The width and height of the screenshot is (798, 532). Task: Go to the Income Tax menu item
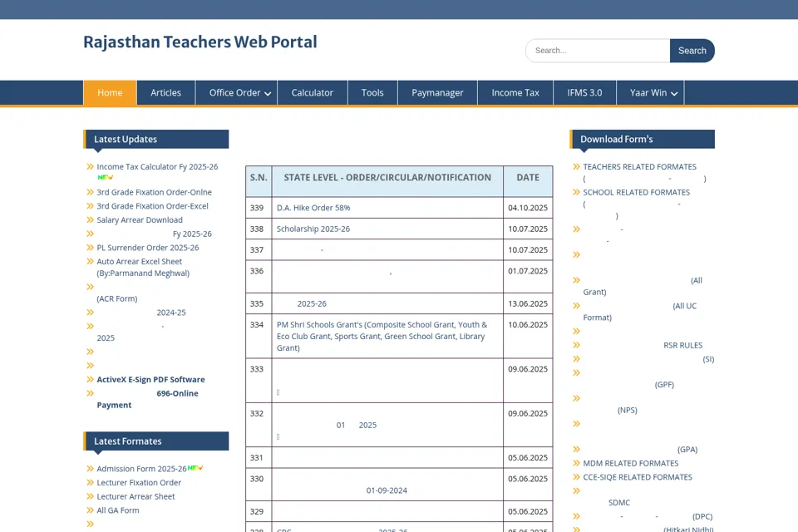tap(515, 92)
